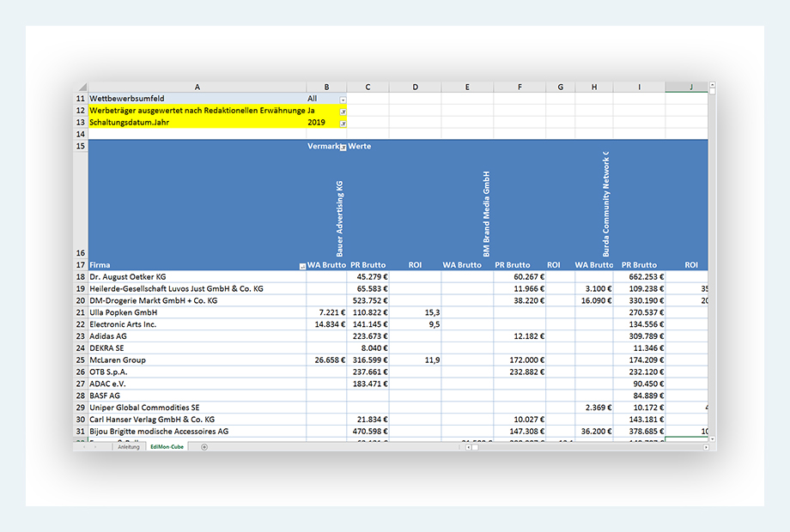Select column H header

(594, 87)
